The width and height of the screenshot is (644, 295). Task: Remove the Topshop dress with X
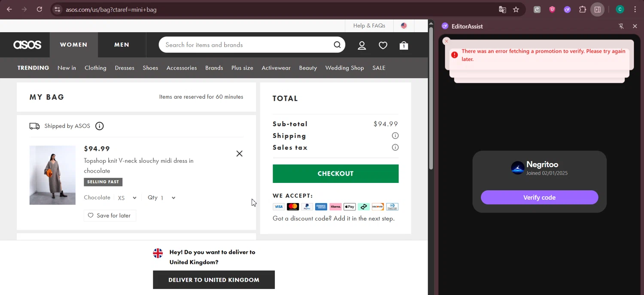(240, 153)
